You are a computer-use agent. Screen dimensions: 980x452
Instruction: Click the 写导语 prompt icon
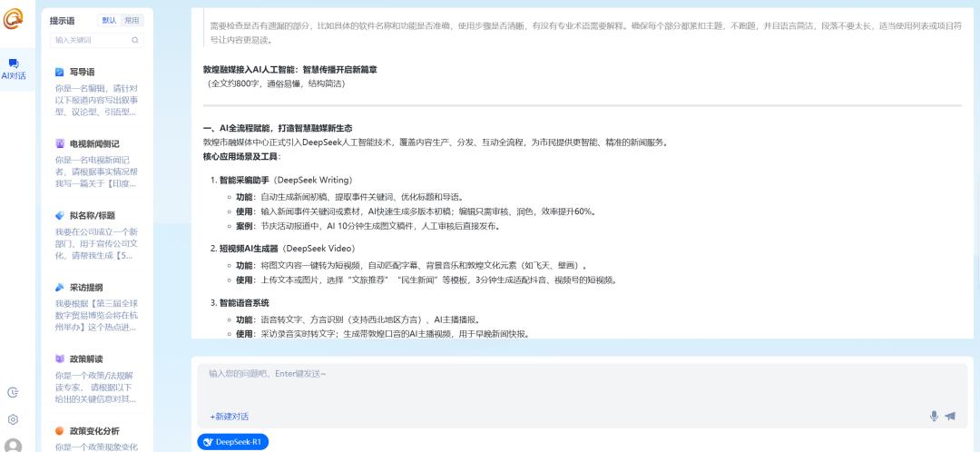click(x=59, y=72)
